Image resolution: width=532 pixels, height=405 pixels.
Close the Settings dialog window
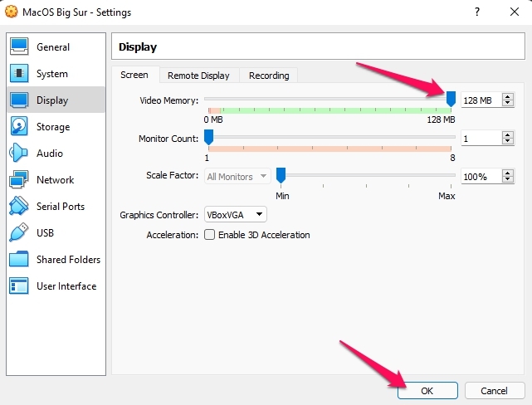515,12
